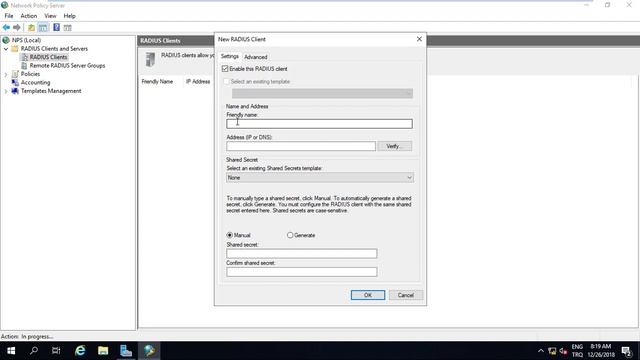Select RADIUS Clients and Servers folder

click(54, 49)
